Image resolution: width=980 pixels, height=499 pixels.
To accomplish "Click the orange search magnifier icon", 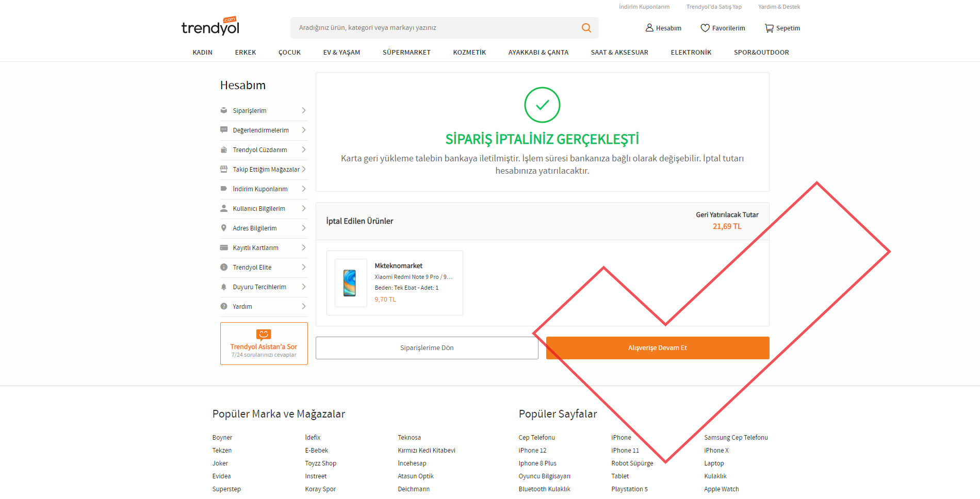I will tap(586, 28).
